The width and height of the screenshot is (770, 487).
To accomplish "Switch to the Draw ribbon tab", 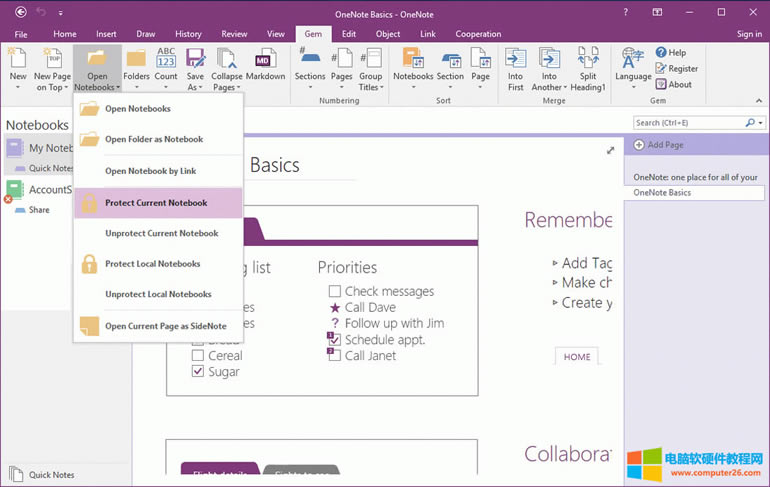I will (x=146, y=34).
